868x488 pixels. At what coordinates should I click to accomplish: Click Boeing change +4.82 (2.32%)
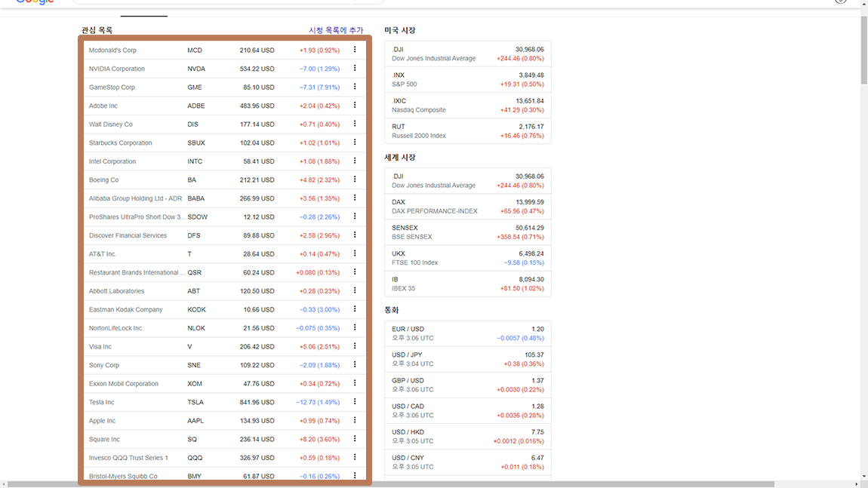tap(319, 180)
